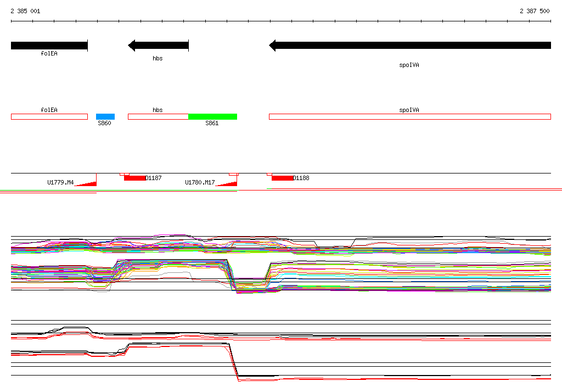This screenshot has height=392, width=562.
Task: Click the D1188 label text
Action: tap(301, 178)
